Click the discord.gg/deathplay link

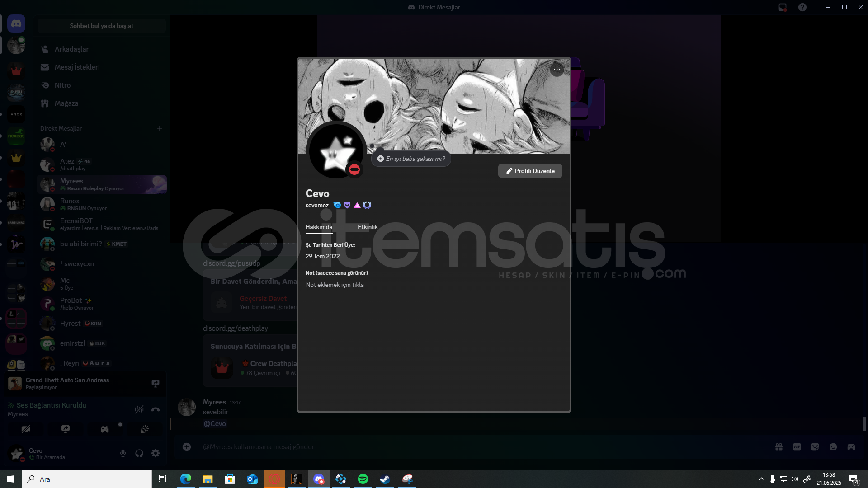(236, 328)
